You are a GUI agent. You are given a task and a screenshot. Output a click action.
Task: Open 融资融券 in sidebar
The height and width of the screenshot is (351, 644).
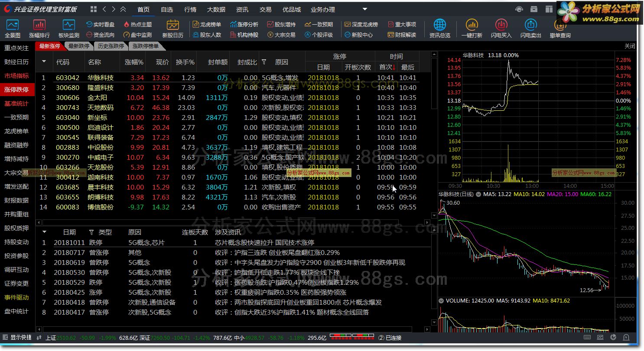click(x=16, y=145)
